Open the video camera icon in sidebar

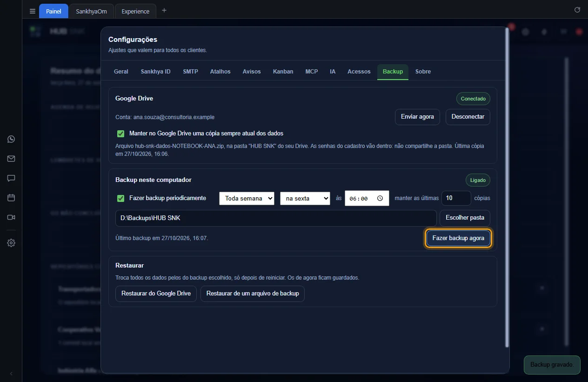click(11, 217)
